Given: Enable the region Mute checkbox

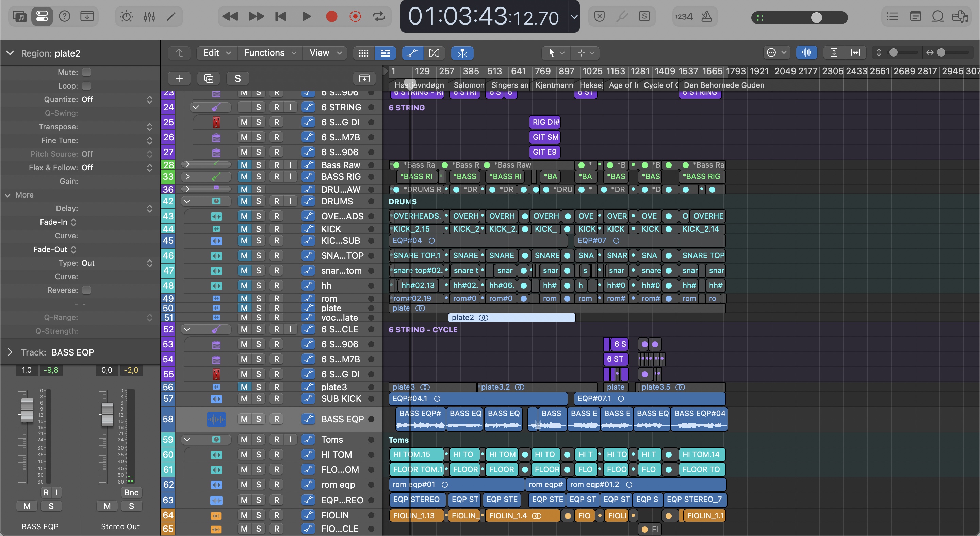Looking at the screenshot, I should tap(87, 72).
